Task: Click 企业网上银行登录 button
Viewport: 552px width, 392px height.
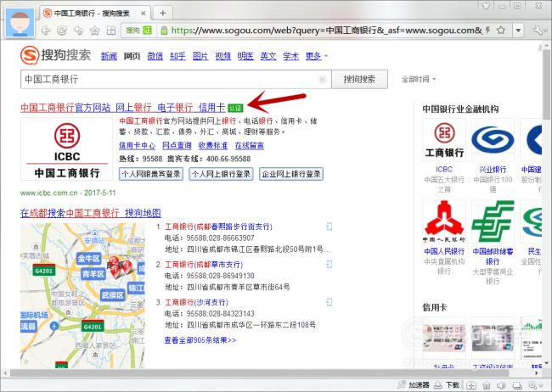Action: pyautogui.click(x=291, y=174)
